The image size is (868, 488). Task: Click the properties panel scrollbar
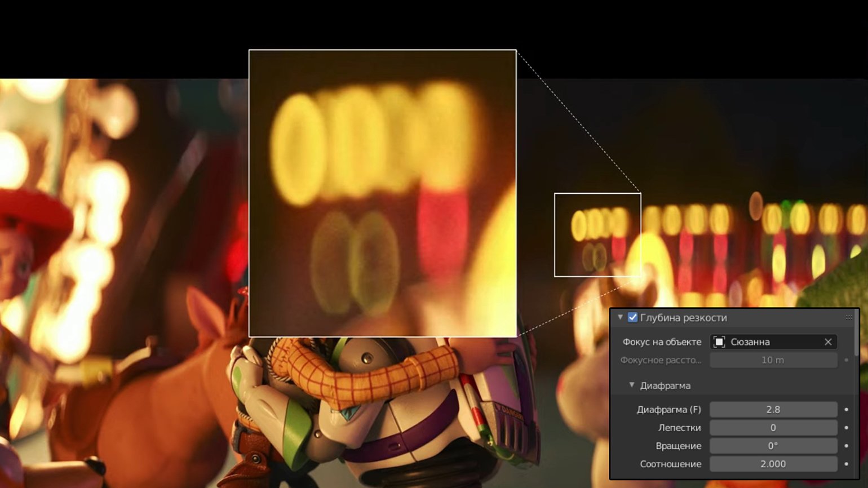point(857,334)
